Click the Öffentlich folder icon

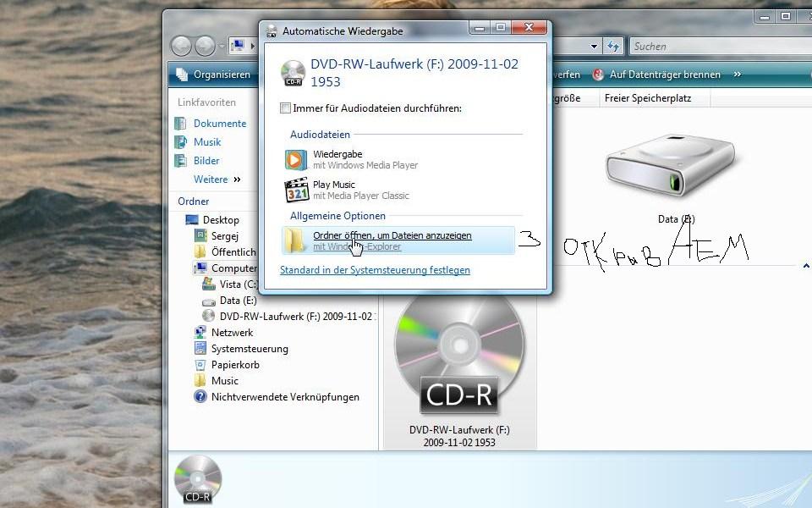tap(200, 252)
